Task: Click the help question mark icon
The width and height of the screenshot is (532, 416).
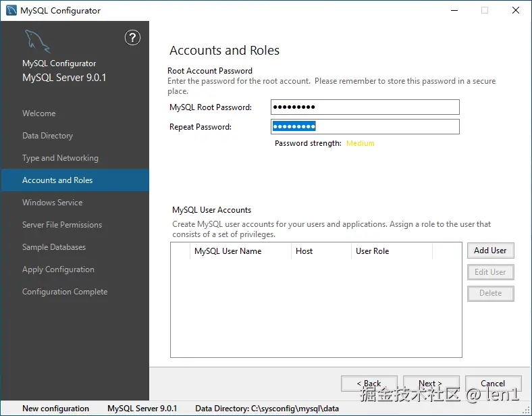Action: click(132, 38)
